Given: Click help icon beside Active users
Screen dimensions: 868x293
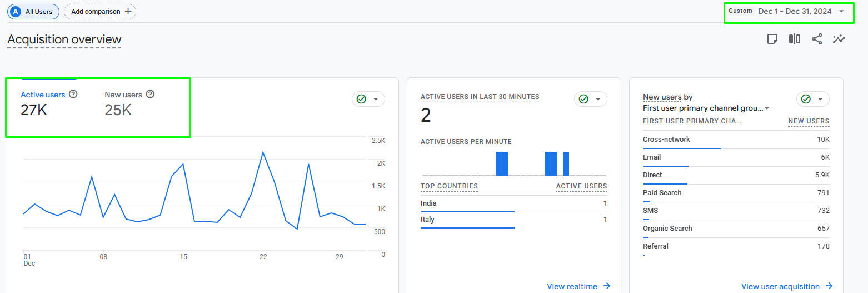Looking at the screenshot, I should click(73, 95).
